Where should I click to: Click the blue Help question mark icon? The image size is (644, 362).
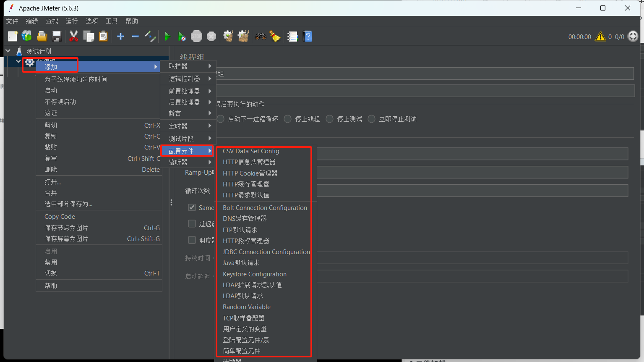pyautogui.click(x=308, y=37)
